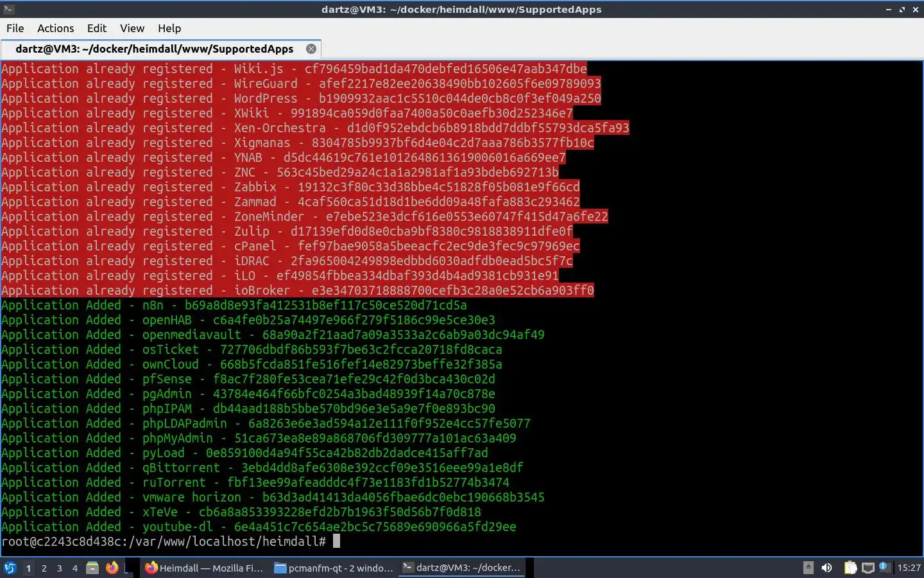Select the dartz@VM3 terminal taskbar entry

(x=462, y=568)
